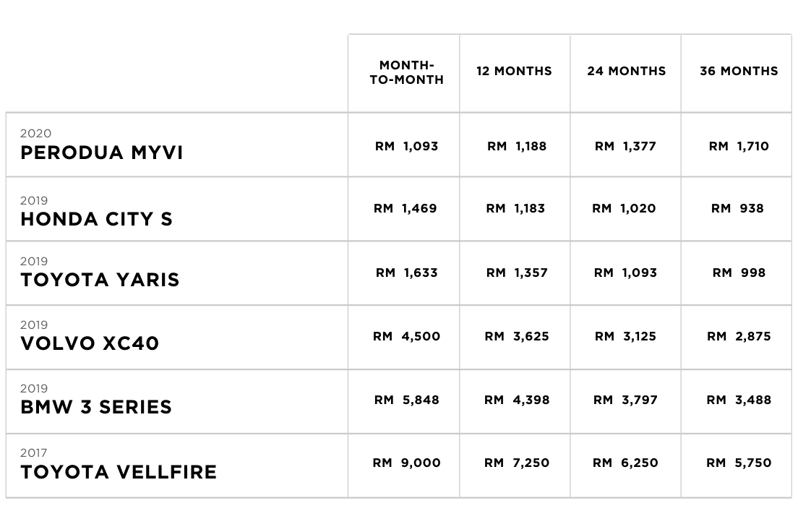This screenshot has width=798, height=532.
Task: Select the 24 Months column header
Action: pos(627,72)
